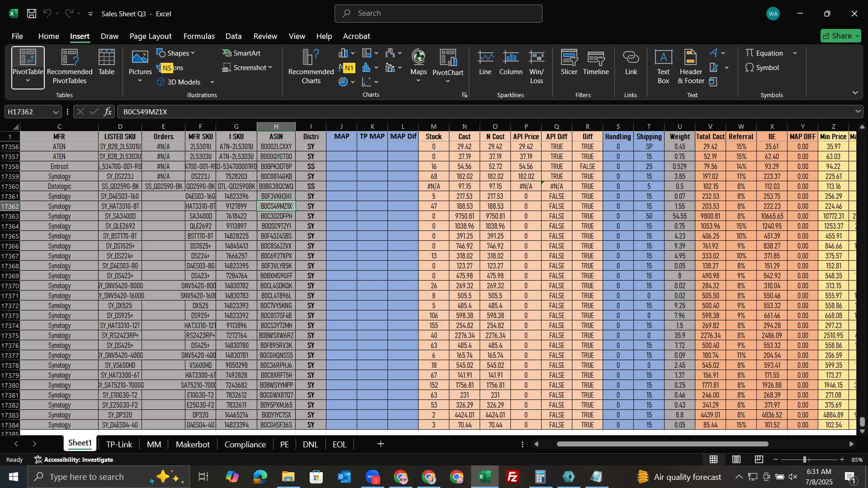
Task: Insert a Win/Loss sparkline
Action: [537, 67]
